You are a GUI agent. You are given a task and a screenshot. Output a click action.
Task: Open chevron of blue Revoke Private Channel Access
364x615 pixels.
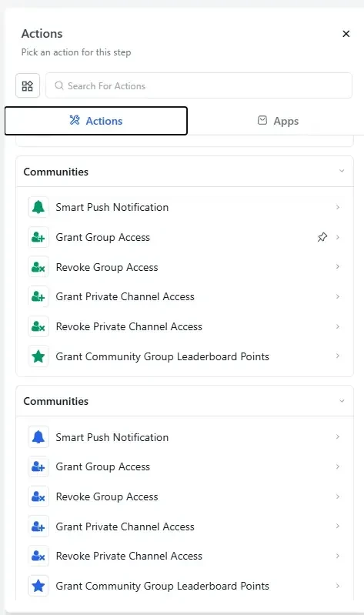(338, 556)
